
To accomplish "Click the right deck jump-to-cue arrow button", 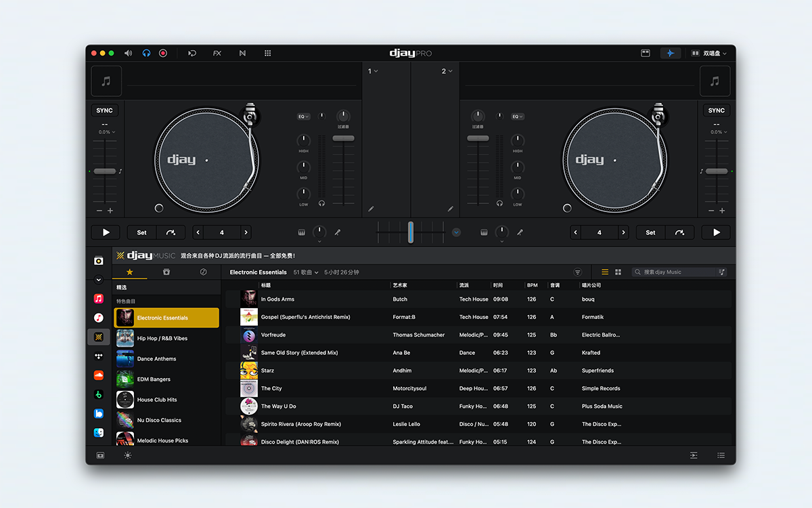I will 679,232.
